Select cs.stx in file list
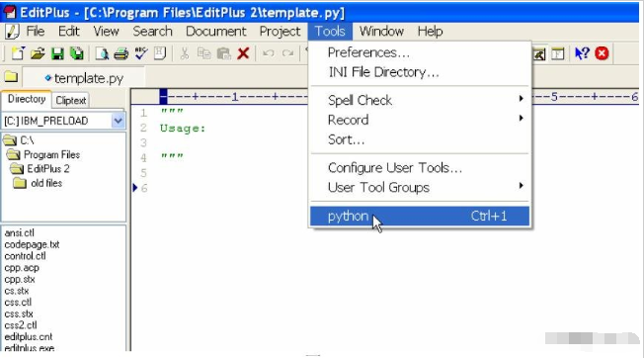Image resolution: width=644 pixels, height=358 pixels. 17,291
